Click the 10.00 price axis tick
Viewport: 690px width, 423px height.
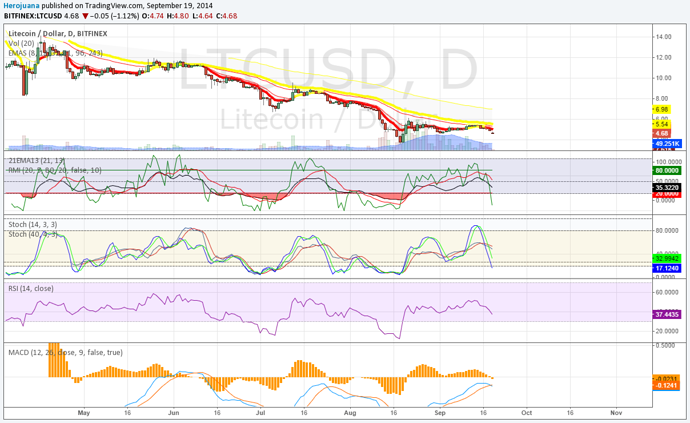click(x=664, y=78)
